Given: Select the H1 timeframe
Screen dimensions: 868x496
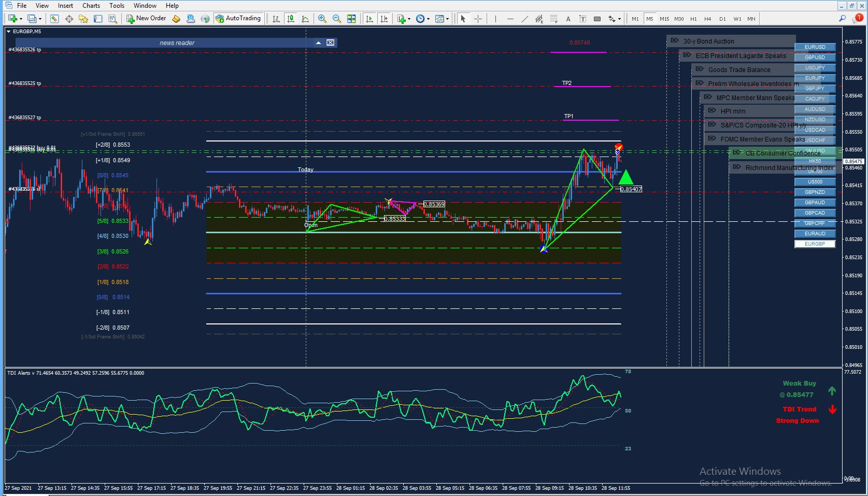Looking at the screenshot, I should (x=693, y=19).
